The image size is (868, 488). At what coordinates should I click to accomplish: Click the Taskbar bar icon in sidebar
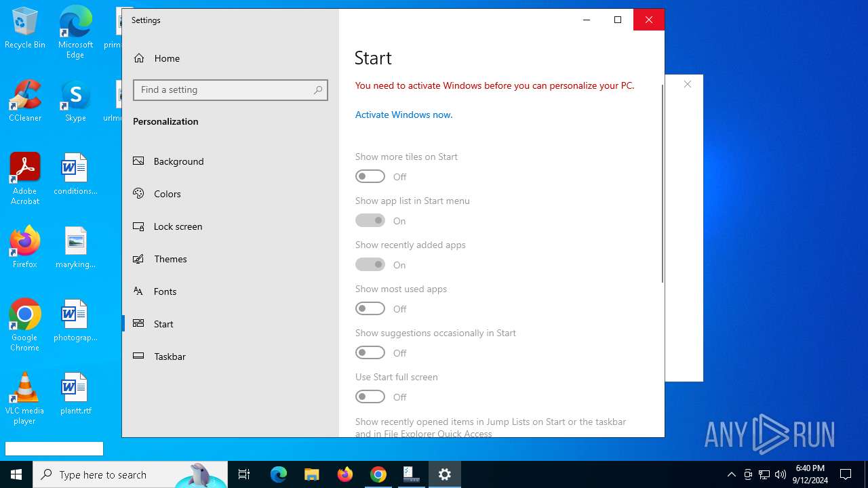[x=138, y=357]
